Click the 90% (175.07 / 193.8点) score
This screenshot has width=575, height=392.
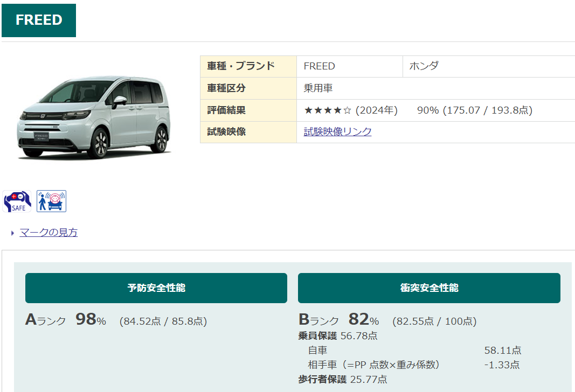(x=475, y=110)
